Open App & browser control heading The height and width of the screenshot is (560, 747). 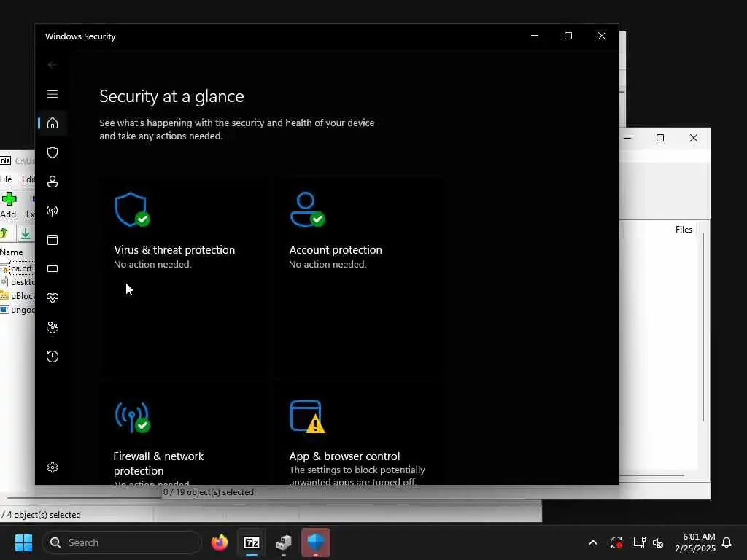point(344,456)
